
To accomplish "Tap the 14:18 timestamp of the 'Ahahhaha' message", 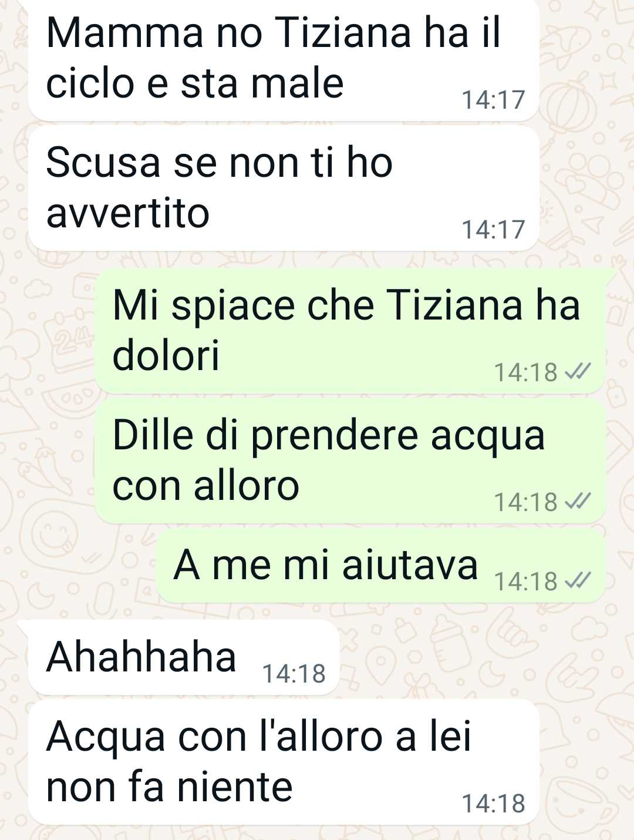I will 294,674.
